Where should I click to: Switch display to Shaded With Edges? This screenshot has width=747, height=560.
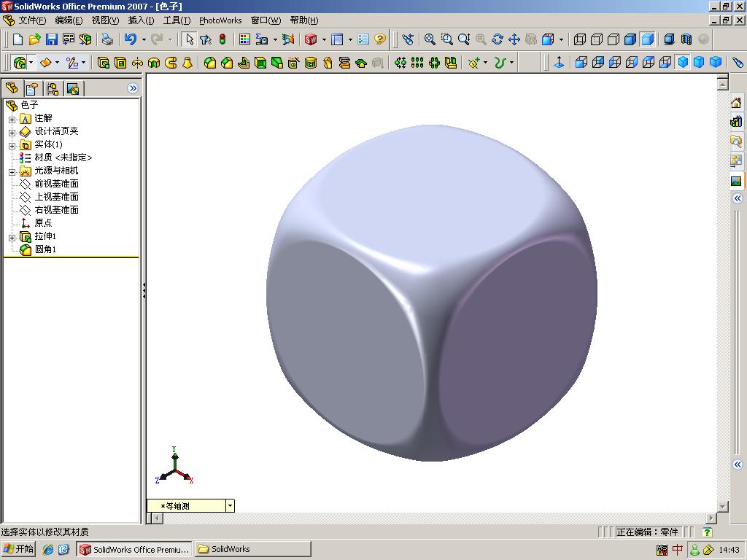coord(630,39)
